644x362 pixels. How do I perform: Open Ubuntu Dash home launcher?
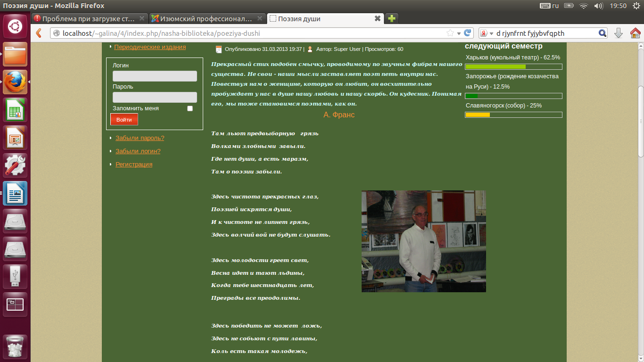(x=15, y=26)
